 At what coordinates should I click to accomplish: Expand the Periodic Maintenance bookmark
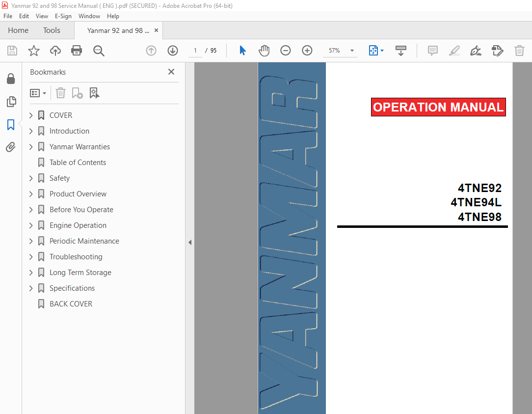31,241
